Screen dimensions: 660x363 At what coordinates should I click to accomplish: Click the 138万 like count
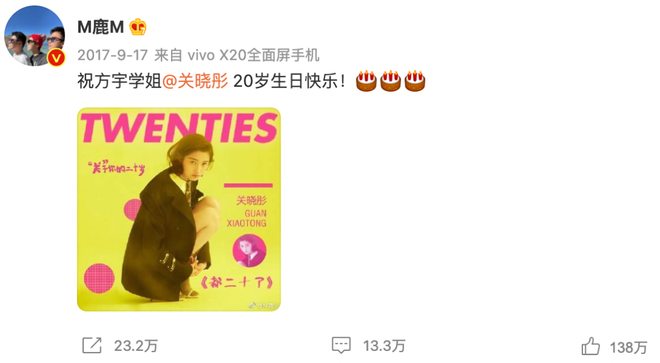click(628, 347)
